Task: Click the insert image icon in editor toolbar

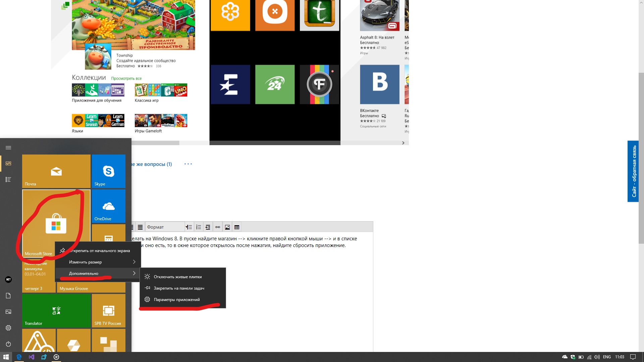Action: pos(227,227)
